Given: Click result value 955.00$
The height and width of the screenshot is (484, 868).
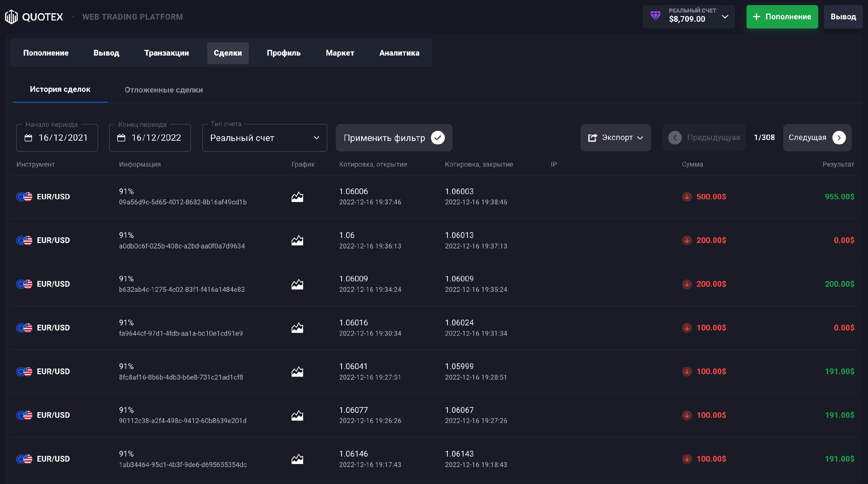Looking at the screenshot, I should (x=840, y=197).
